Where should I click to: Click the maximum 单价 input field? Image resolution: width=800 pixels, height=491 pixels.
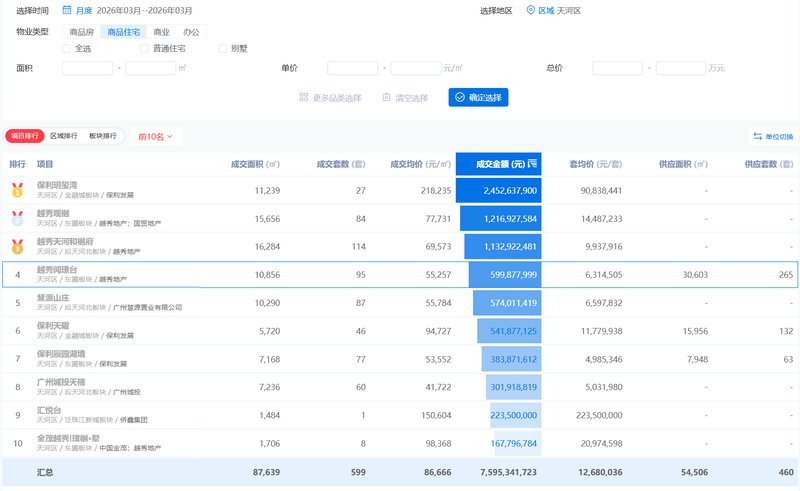(416, 68)
